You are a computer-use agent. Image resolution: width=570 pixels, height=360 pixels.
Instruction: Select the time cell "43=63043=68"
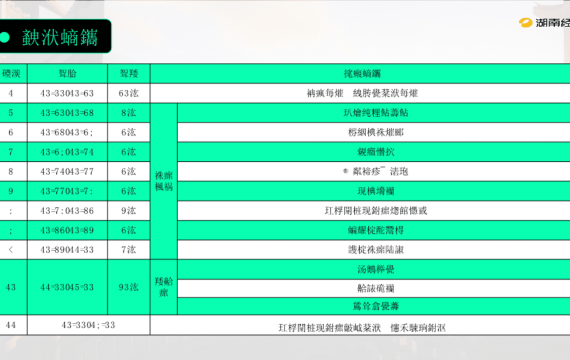coord(67,113)
